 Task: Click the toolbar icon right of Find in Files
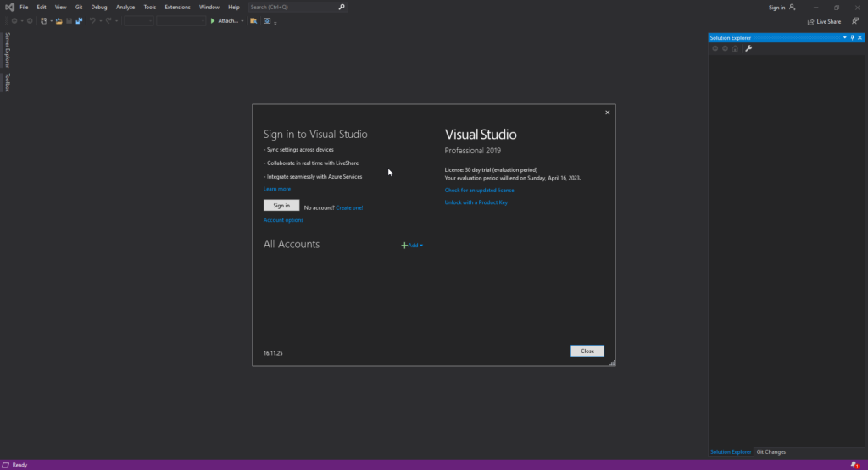coord(267,21)
